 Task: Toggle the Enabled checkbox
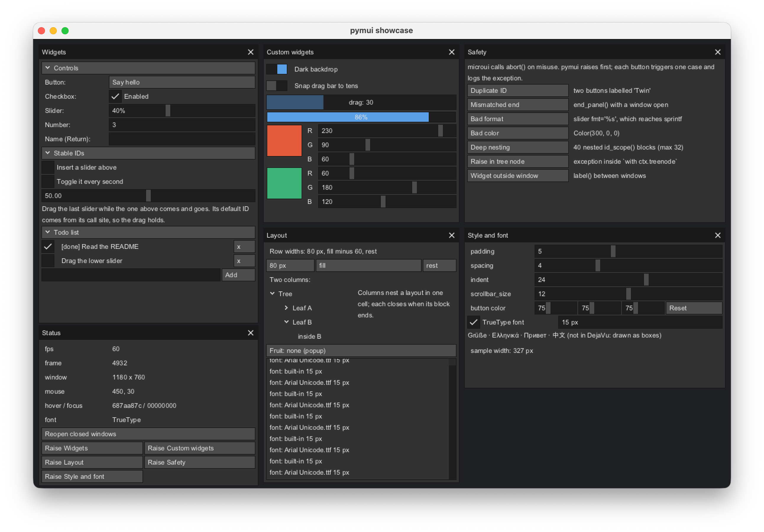tap(115, 96)
